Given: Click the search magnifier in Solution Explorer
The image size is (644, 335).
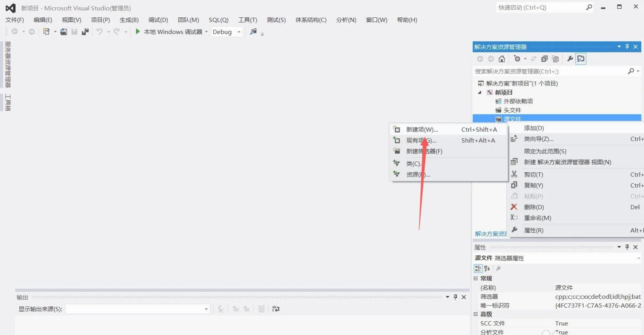Looking at the screenshot, I should point(631,71).
